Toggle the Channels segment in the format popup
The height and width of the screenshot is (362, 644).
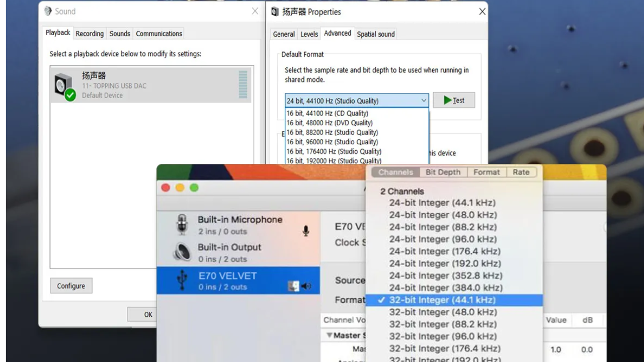coord(395,172)
